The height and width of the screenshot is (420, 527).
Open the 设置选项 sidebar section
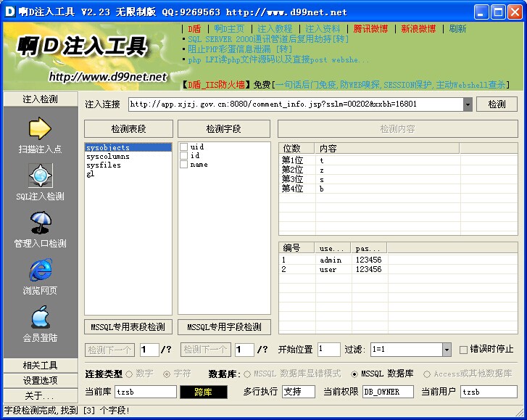coord(41,380)
